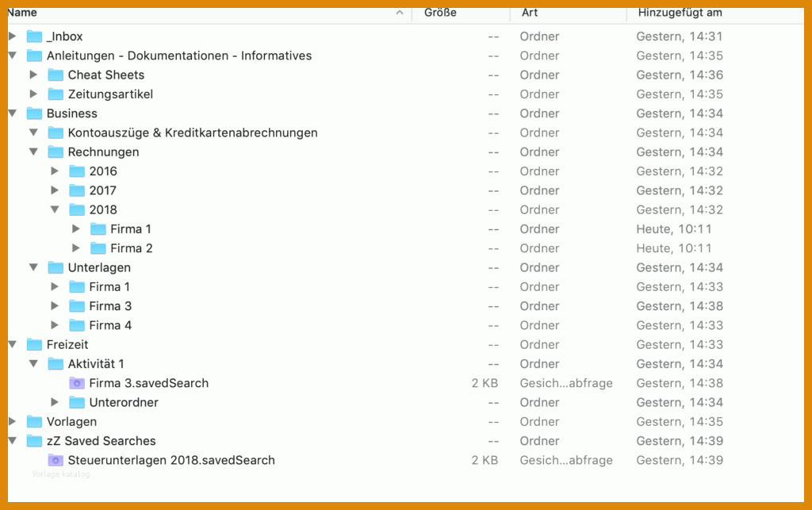Expand Firma 4 folder using its triangle
This screenshot has width=812, height=510.
(55, 325)
